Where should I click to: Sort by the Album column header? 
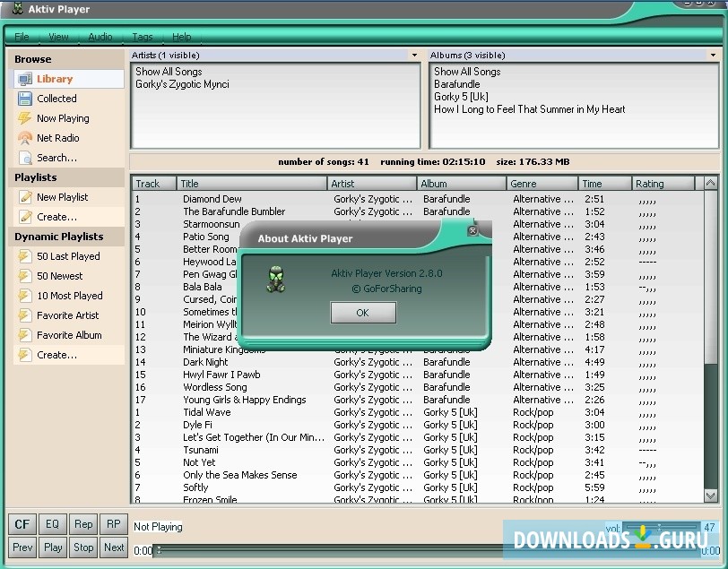[x=462, y=184]
